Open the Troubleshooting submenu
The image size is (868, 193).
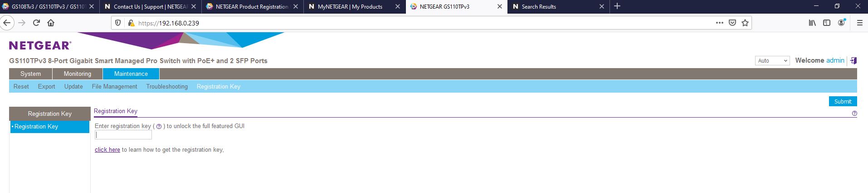tap(167, 86)
